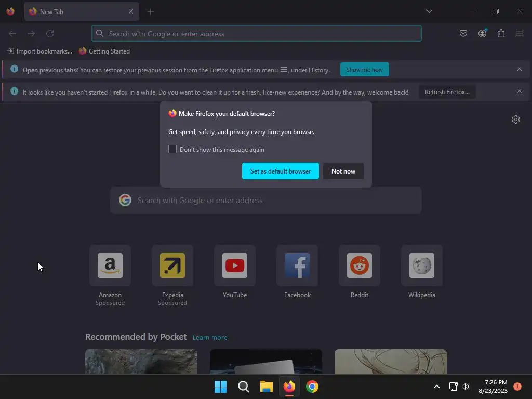Screen dimensions: 532x399
Task: Click the Refresh Firefox button
Action: coord(447,92)
